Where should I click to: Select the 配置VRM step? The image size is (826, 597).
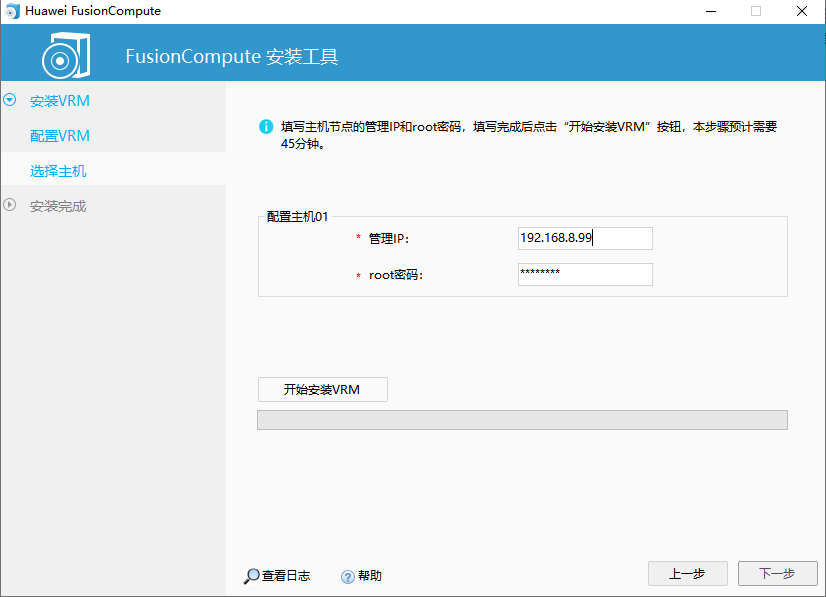62,135
